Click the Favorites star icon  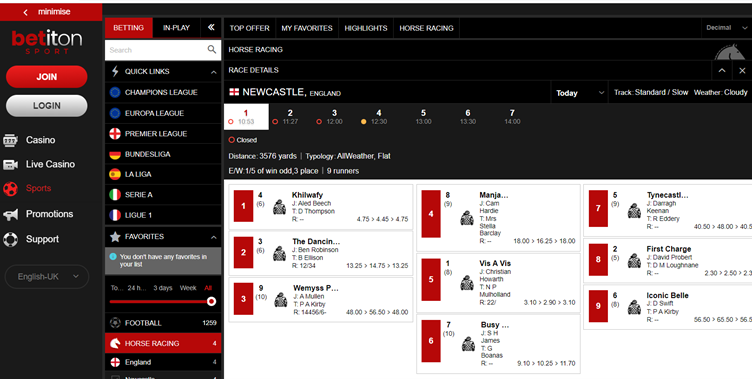[x=115, y=237]
